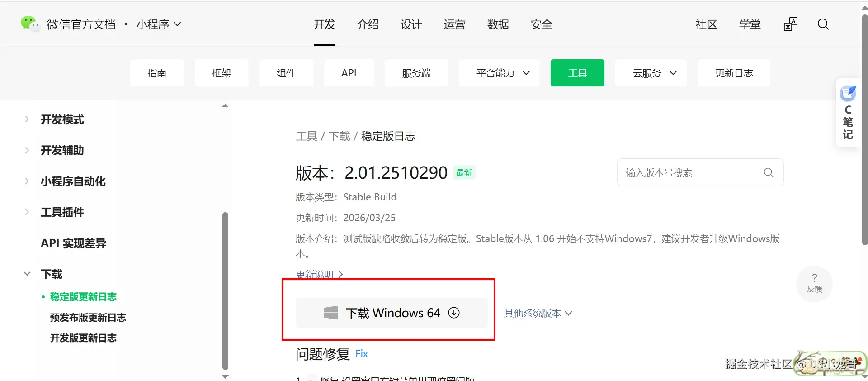Click the WeChat logo icon
The width and height of the screenshot is (868, 381).
click(x=30, y=24)
